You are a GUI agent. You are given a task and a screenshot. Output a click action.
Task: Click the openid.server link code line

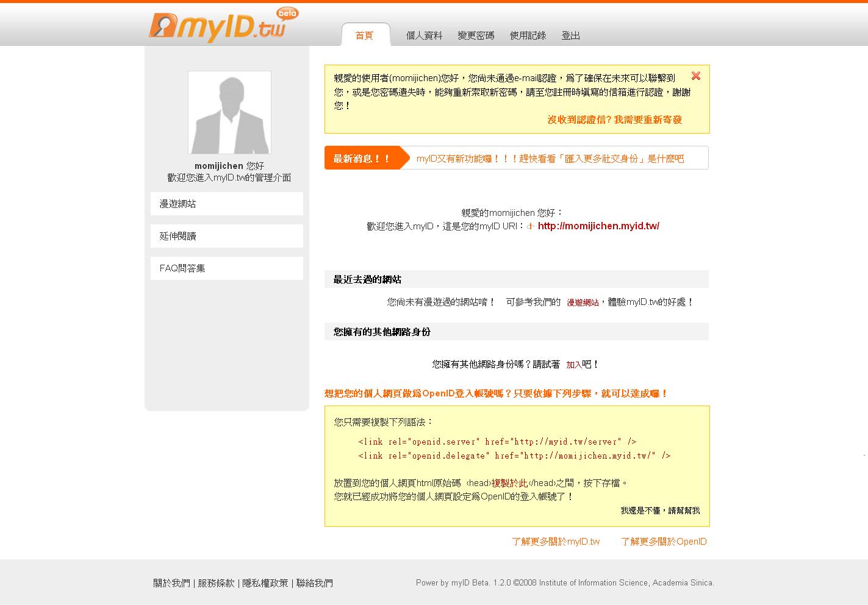point(497,442)
